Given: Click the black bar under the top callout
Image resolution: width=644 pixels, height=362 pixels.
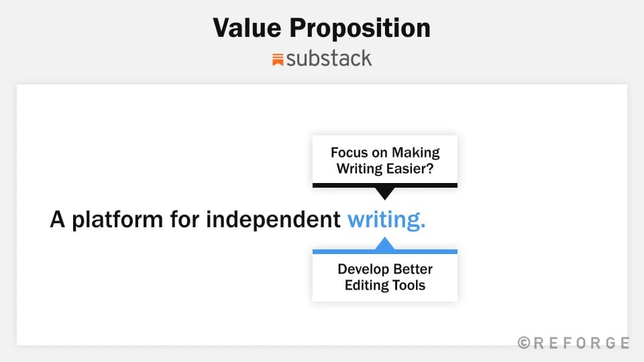Looking at the screenshot, I should coord(385,186).
